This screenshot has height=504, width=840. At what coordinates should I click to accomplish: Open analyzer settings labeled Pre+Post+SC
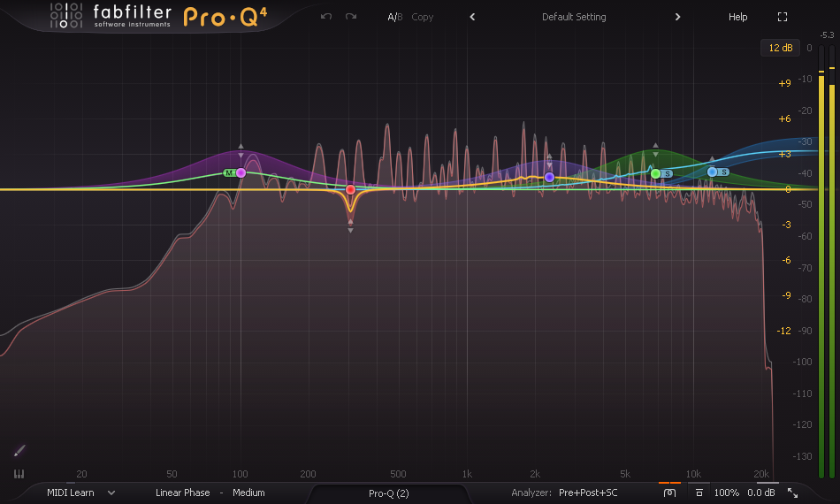pos(588,493)
